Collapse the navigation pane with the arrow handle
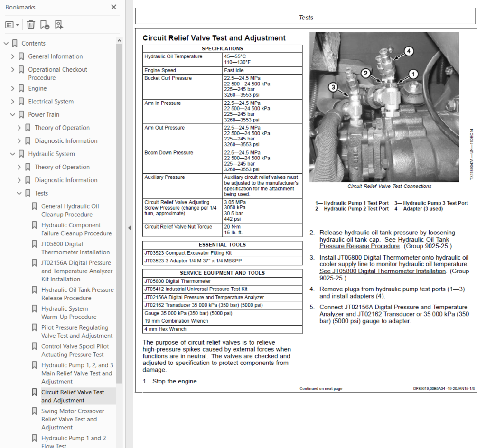486x448 pixels. [x=129, y=228]
